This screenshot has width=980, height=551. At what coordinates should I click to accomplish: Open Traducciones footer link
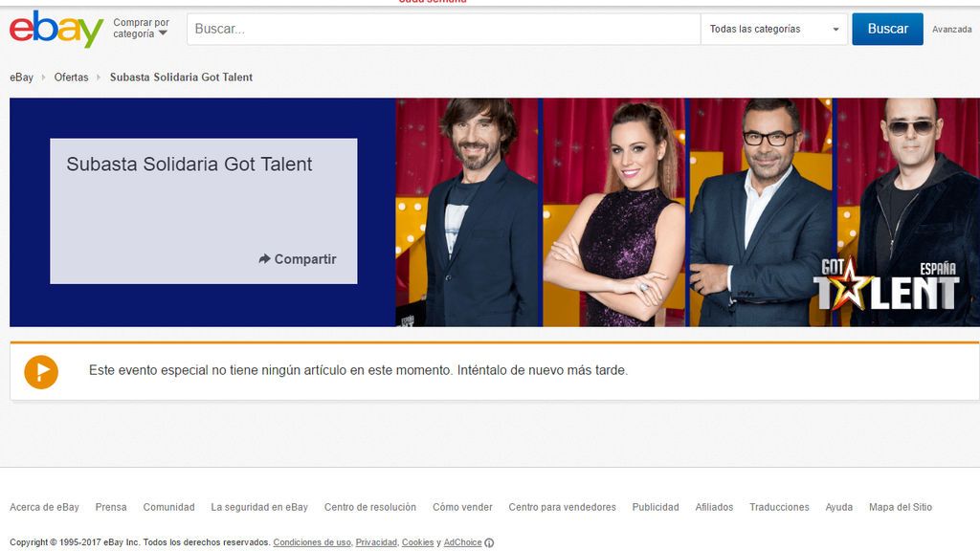coord(779,507)
